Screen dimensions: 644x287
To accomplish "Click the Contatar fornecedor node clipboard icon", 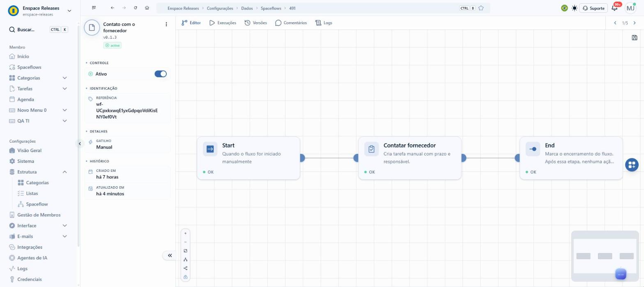I will coord(372,149).
